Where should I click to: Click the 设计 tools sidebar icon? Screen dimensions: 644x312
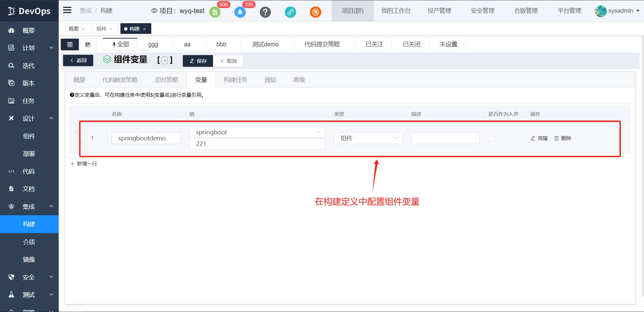11,118
